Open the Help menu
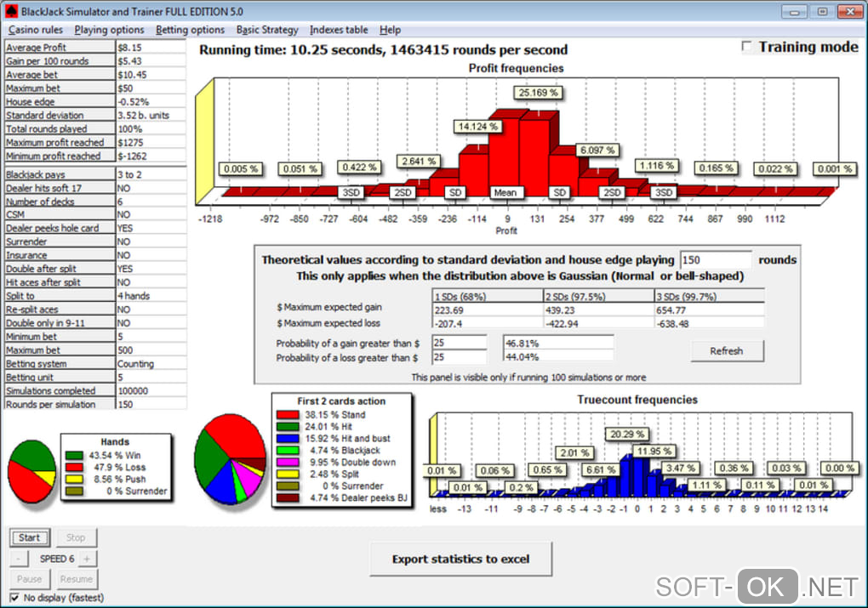Screen dimensions: 868x608 point(390,30)
